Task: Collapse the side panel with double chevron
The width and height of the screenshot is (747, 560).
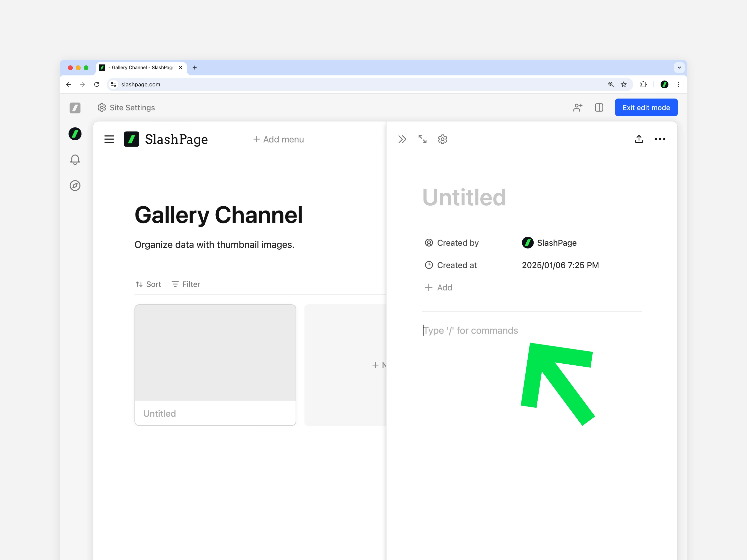Action: coord(402,139)
